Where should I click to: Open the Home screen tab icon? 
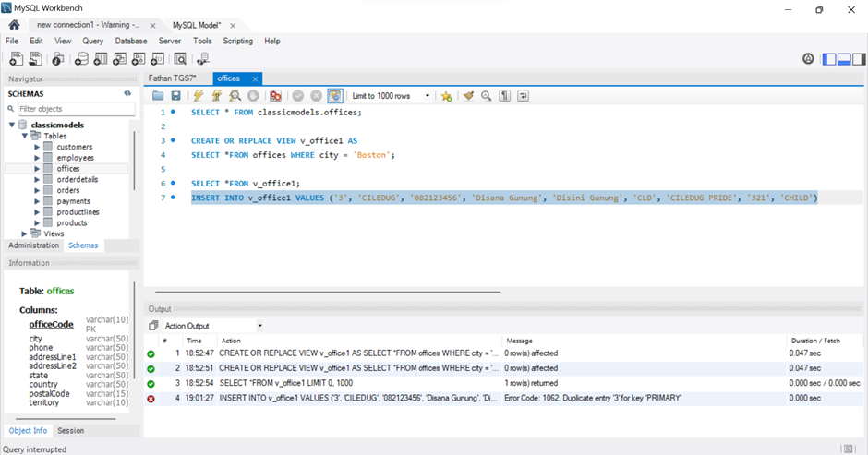pos(15,25)
